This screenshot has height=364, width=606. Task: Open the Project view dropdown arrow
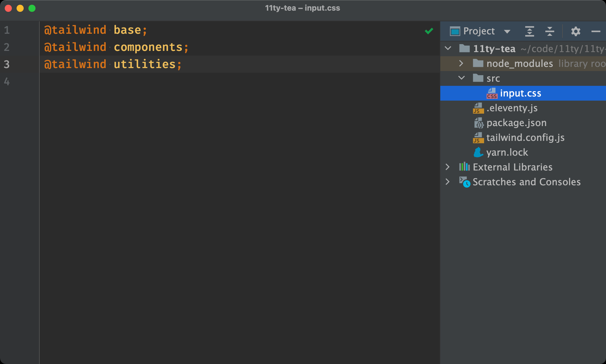pyautogui.click(x=507, y=32)
